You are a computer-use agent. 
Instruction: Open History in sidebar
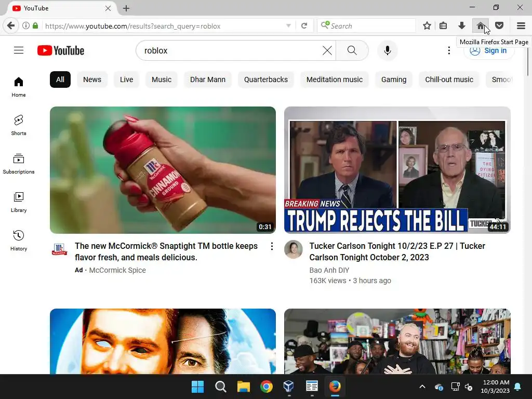[19, 241]
